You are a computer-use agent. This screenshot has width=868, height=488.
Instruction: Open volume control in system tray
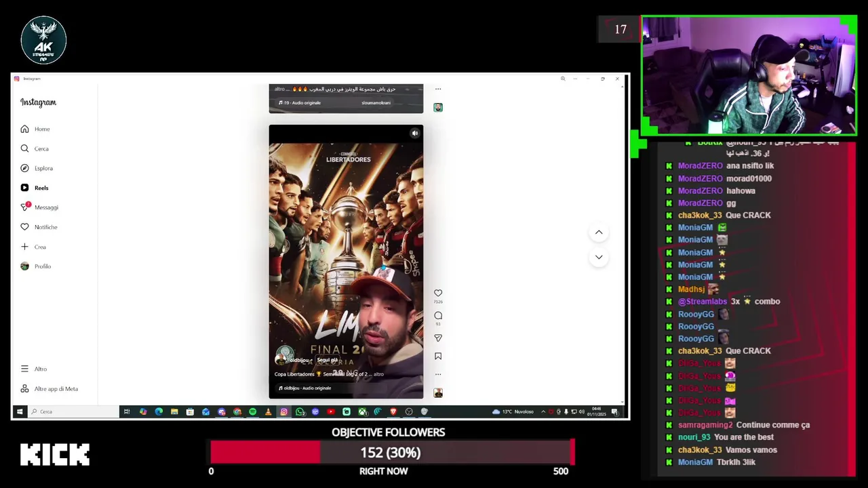[582, 411]
